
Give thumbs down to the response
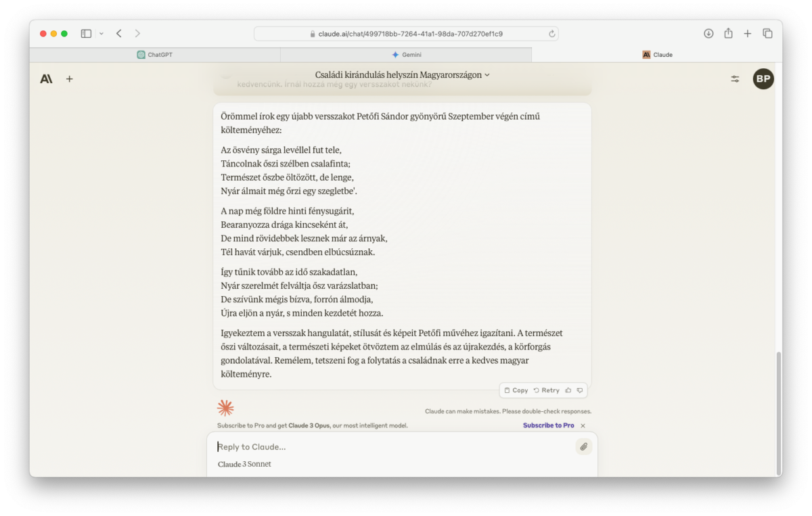click(580, 390)
